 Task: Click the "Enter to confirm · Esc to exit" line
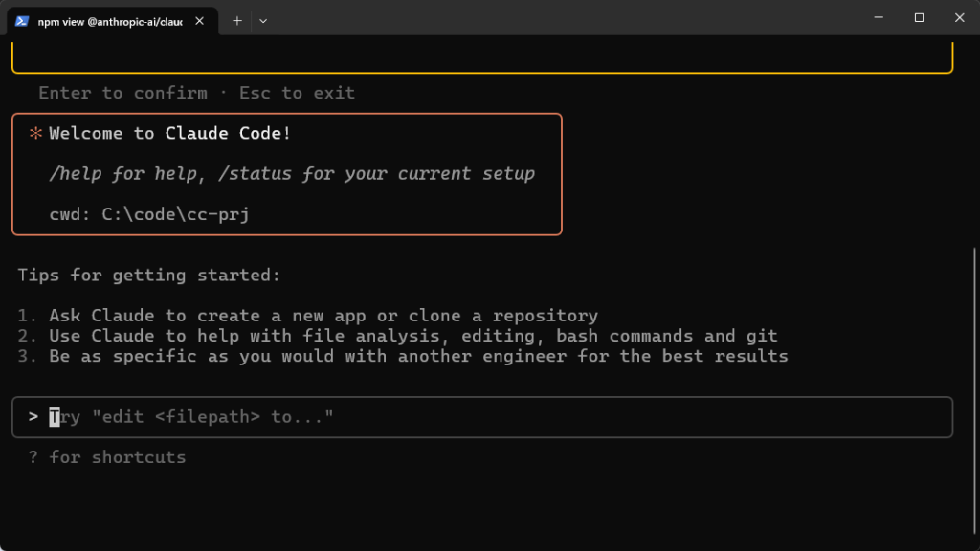197,93
